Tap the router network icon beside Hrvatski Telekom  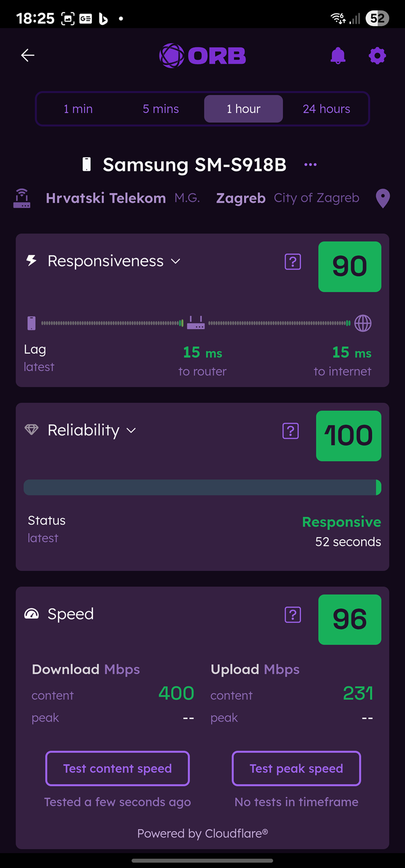[x=22, y=199]
